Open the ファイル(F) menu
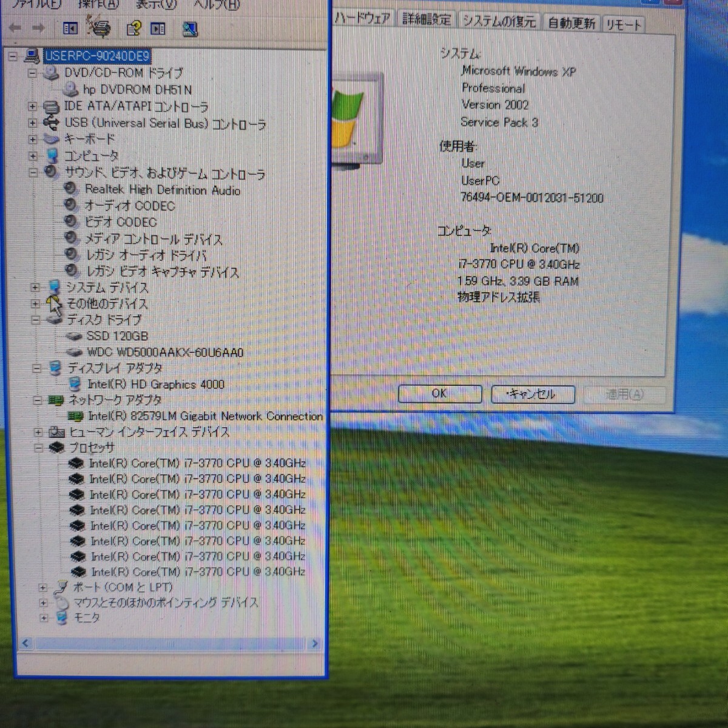 click(36, 4)
